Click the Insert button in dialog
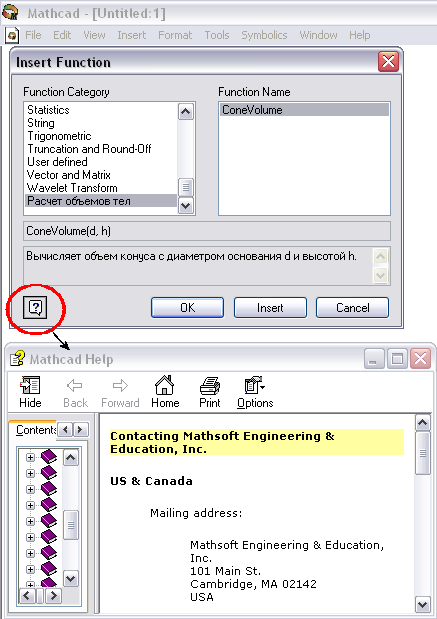 (270, 308)
